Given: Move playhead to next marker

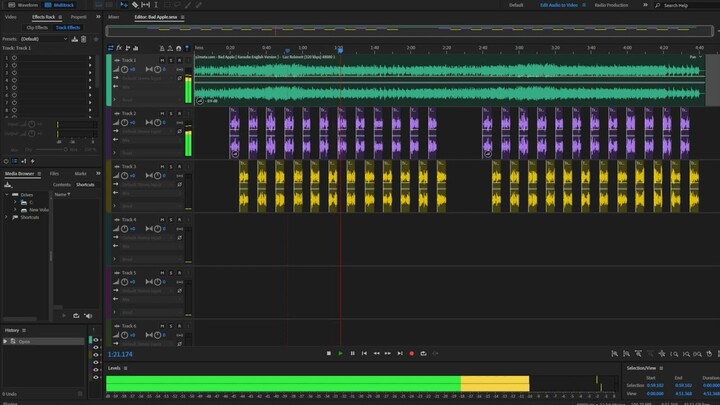Looking at the screenshot, I should (x=400, y=354).
